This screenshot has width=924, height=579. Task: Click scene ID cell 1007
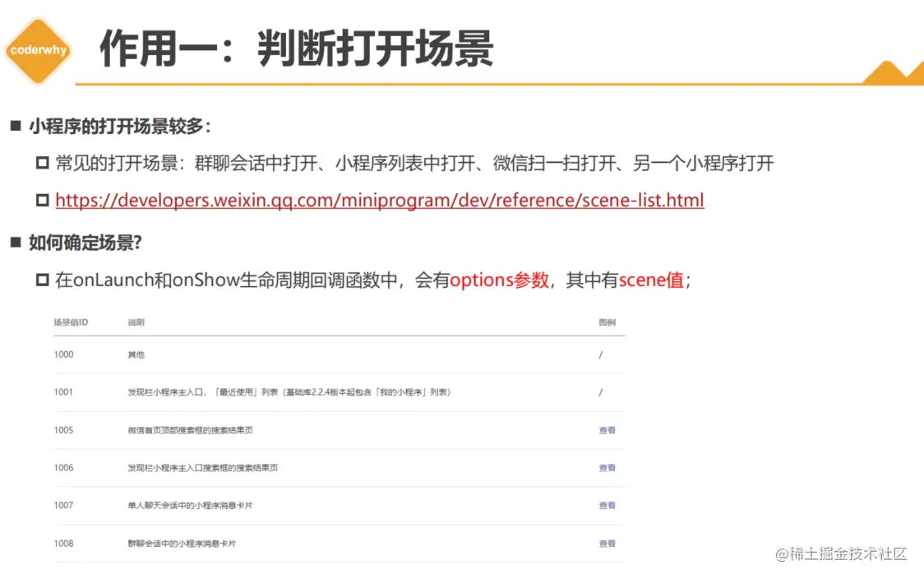click(x=63, y=506)
